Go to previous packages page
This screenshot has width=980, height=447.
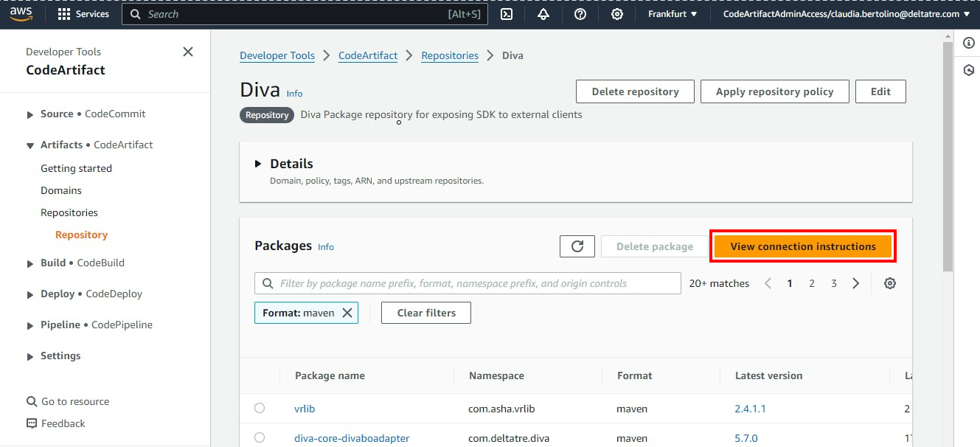(768, 283)
